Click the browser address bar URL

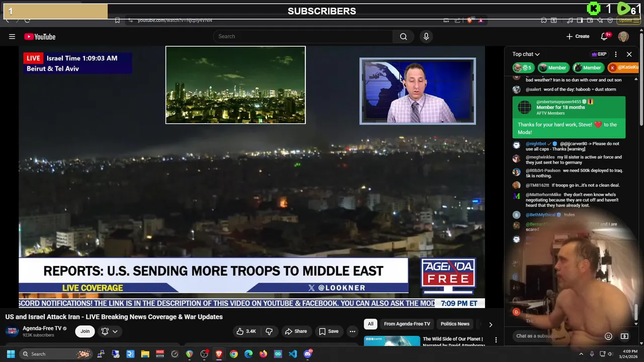175,20
